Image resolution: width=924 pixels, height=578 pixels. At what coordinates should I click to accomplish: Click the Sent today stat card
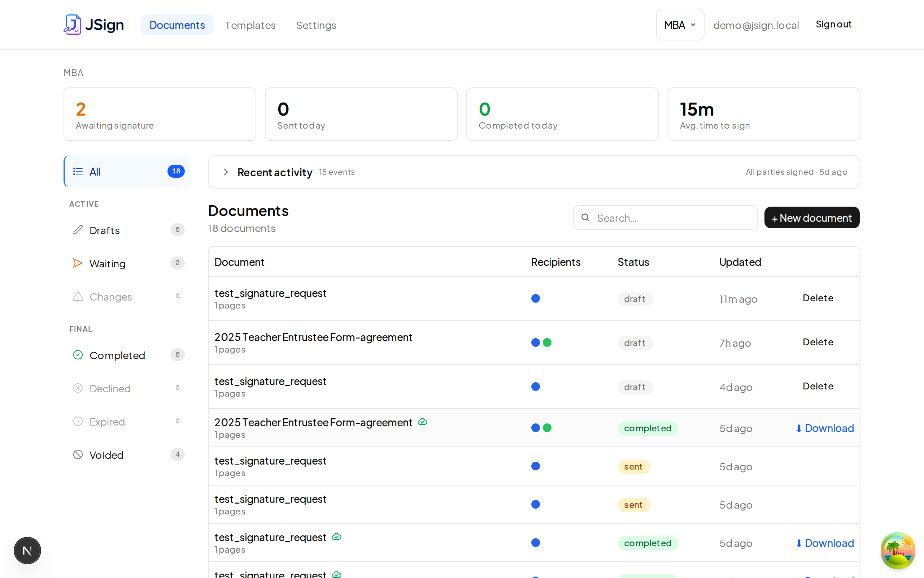coord(361,114)
